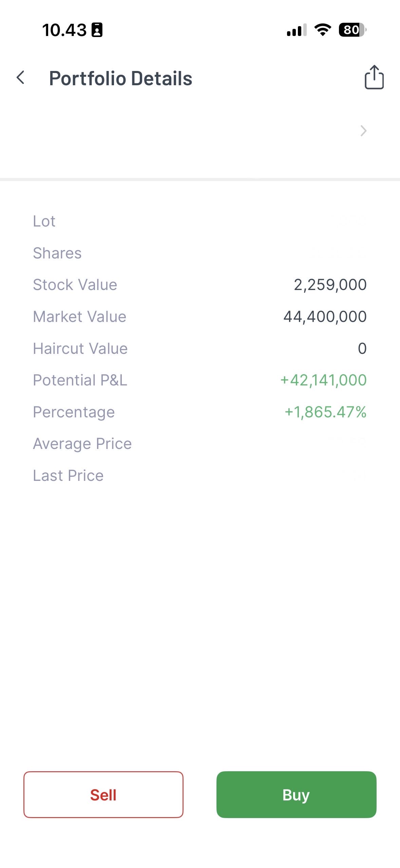Tap the Portfolio Details title
400x868 pixels.
(120, 78)
